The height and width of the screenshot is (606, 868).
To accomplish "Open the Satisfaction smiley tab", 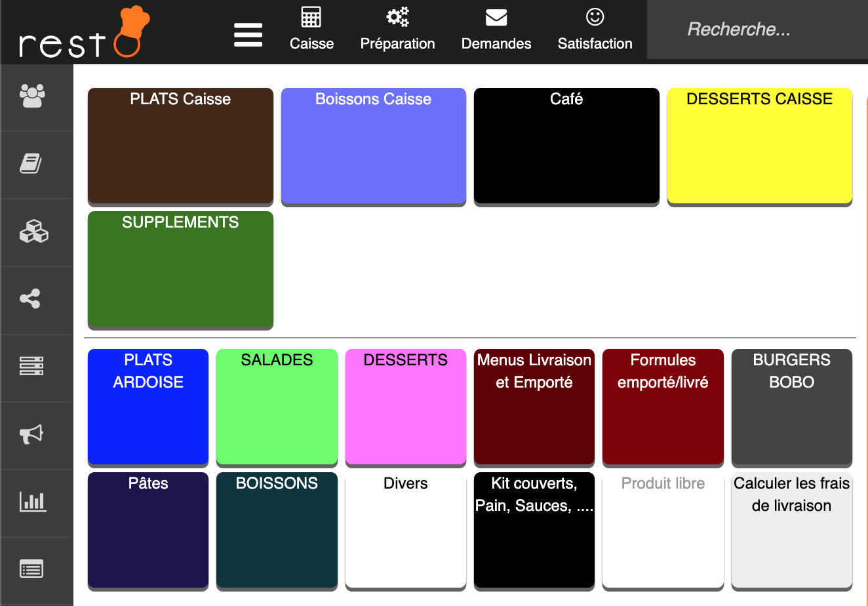I will 595,30.
